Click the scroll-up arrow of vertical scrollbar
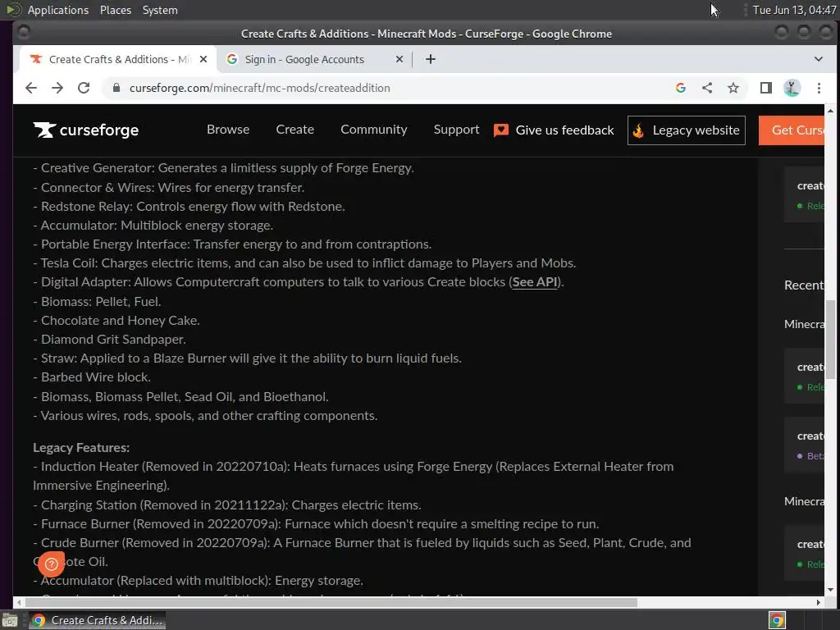This screenshot has width=840, height=630. click(830, 111)
